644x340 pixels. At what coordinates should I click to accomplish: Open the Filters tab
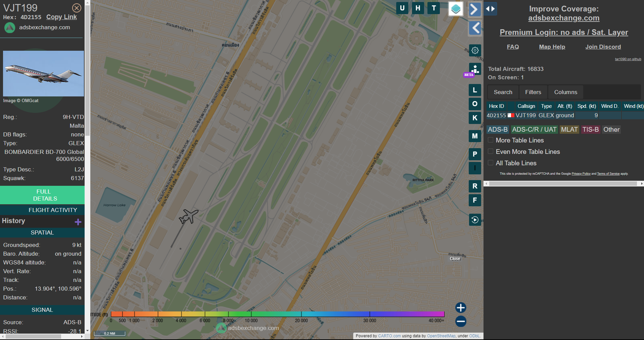(533, 92)
